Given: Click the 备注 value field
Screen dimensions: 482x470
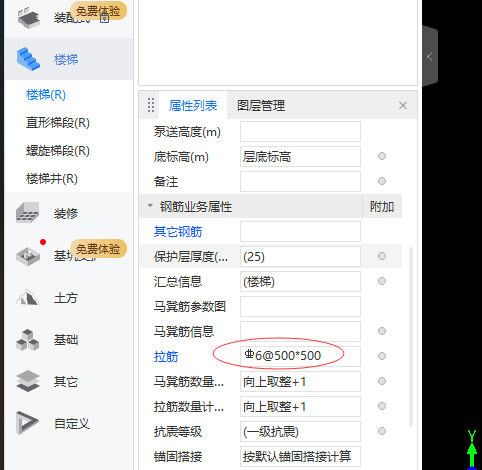Looking at the screenshot, I should 300,181.
